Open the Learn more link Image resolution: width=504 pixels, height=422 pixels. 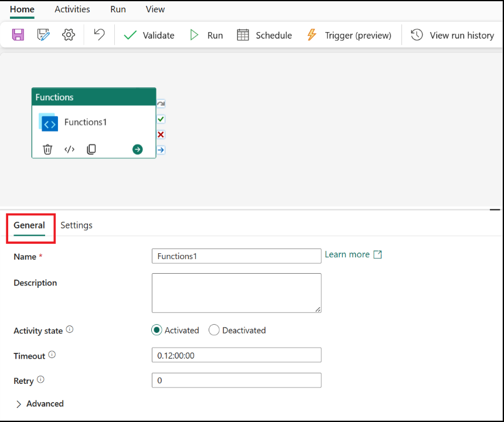click(x=348, y=254)
